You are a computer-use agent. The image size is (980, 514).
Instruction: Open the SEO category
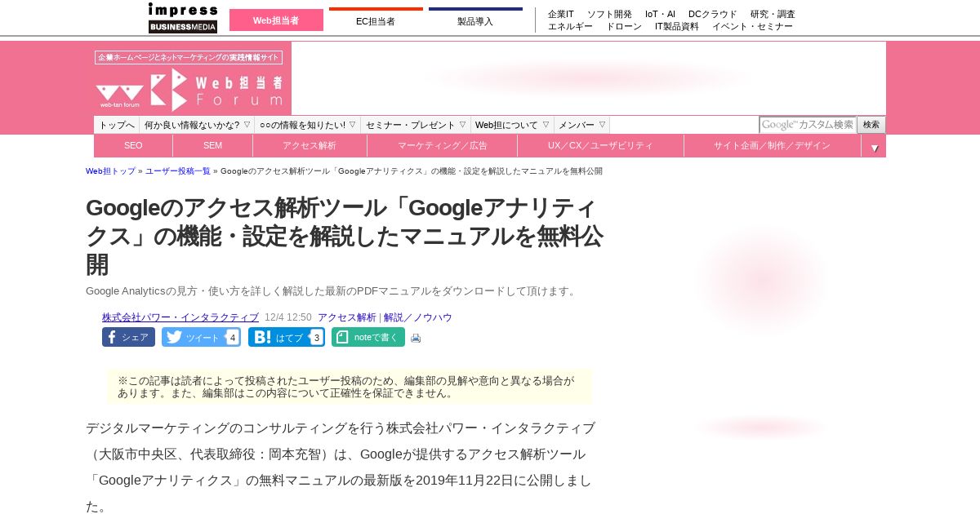point(133,146)
